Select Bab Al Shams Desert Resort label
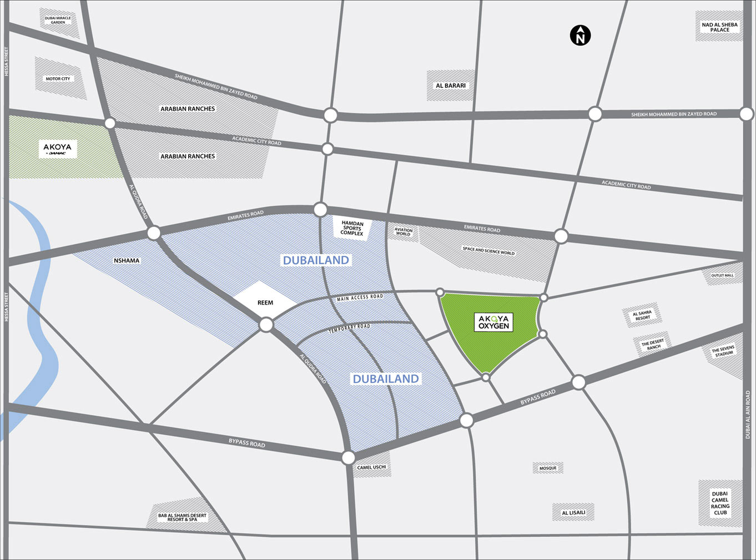The image size is (756, 560). [x=182, y=517]
